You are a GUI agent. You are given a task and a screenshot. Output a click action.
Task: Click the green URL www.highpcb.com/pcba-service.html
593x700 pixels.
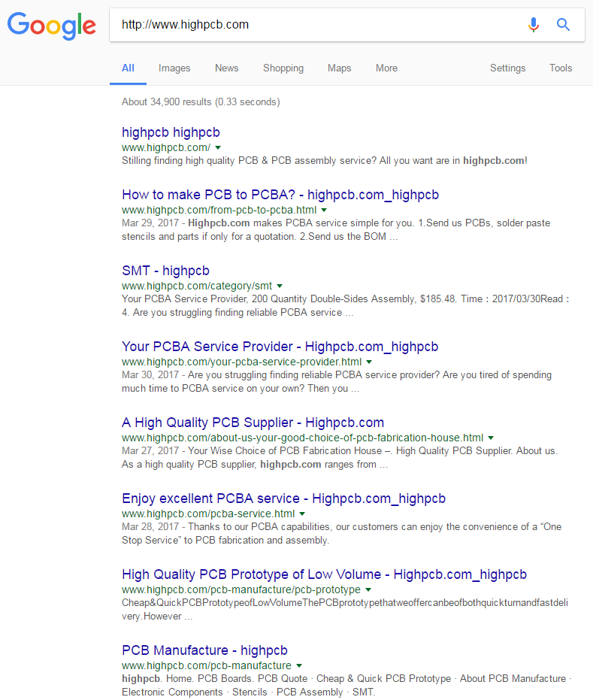point(208,514)
